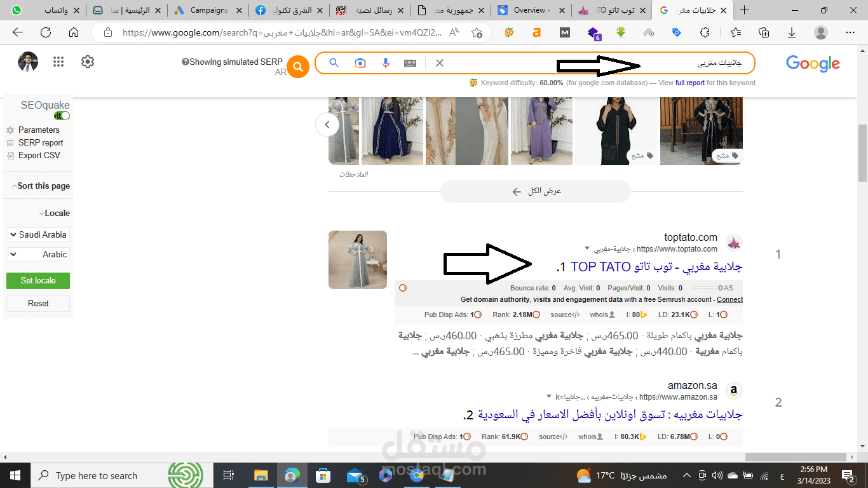
Task: Open Google Lens image search
Action: [360, 63]
